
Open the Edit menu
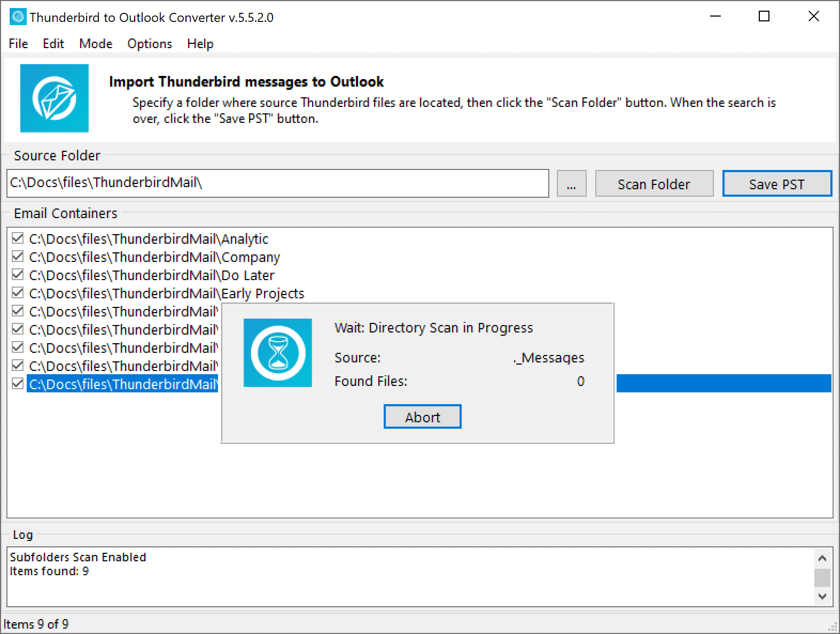[53, 44]
